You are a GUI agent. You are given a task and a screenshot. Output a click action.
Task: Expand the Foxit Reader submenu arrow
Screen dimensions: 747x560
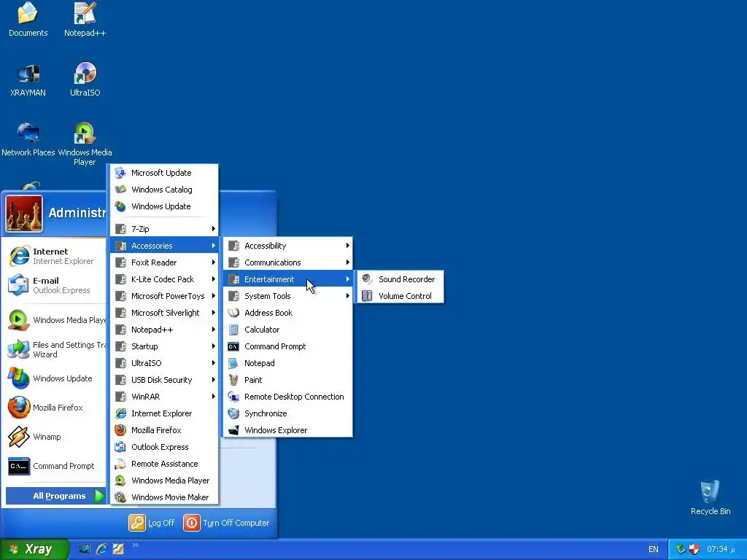(214, 262)
